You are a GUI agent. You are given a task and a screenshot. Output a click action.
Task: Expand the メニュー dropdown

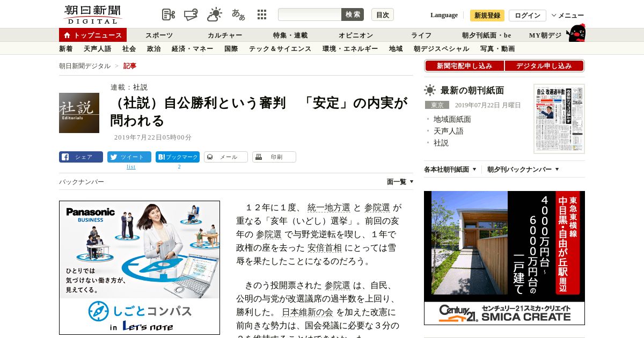pos(568,16)
